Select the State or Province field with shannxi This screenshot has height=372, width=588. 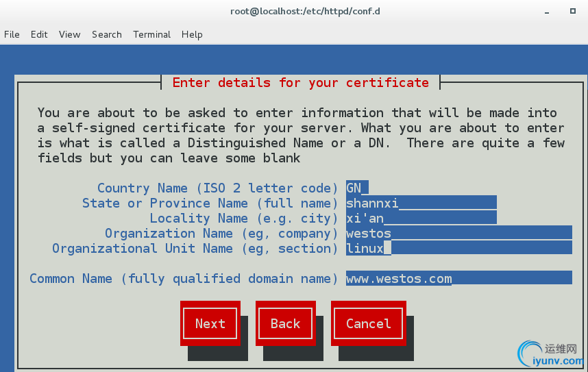421,203
